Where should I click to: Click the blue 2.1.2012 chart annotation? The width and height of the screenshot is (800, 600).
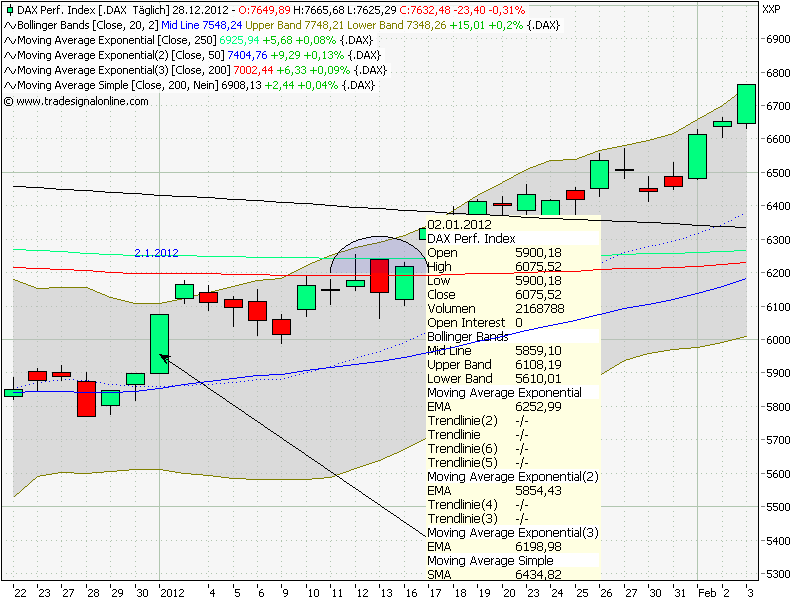[x=156, y=253]
